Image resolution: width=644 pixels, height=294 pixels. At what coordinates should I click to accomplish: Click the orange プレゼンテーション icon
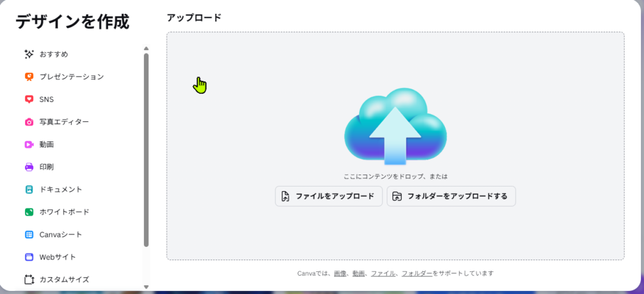point(29,77)
